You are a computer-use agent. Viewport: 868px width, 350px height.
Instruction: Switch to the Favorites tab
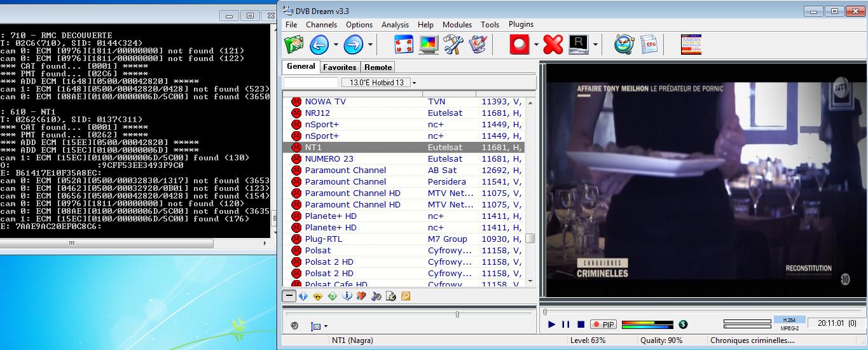(339, 67)
